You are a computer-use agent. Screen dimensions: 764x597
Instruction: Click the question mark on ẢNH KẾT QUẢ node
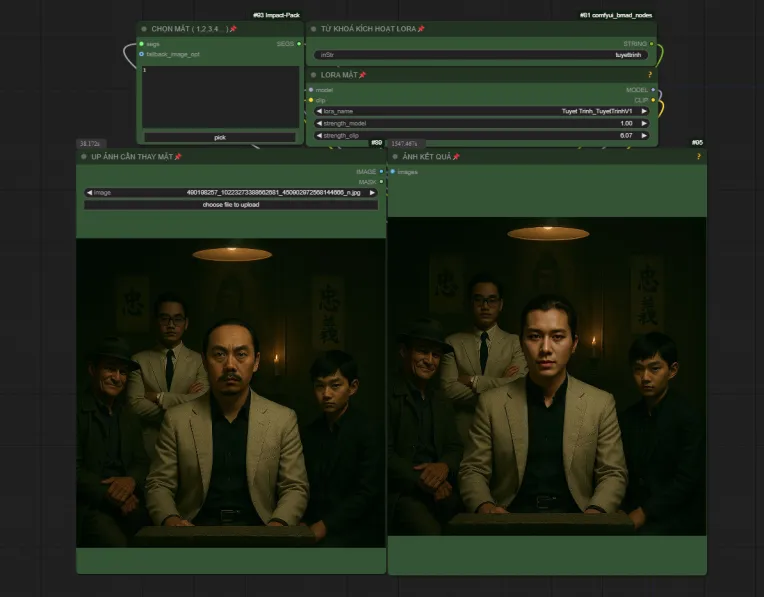[698, 157]
